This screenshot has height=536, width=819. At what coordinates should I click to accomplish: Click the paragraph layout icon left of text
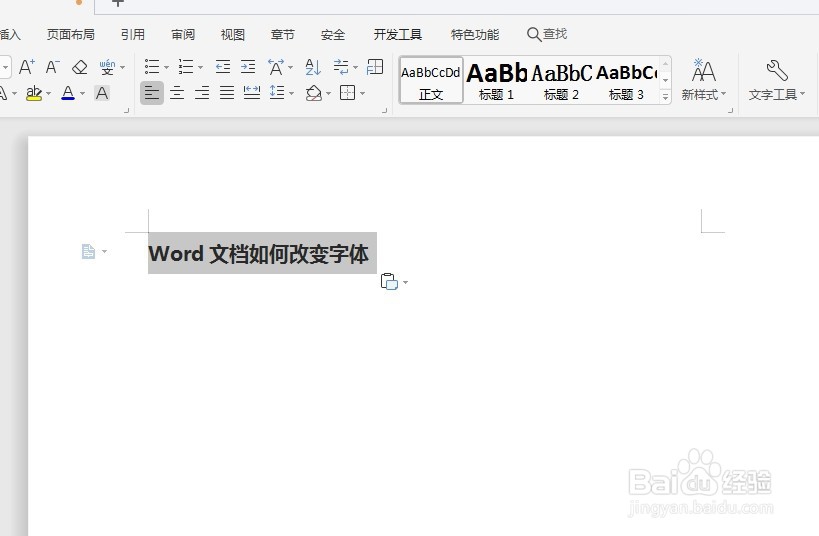(88, 251)
